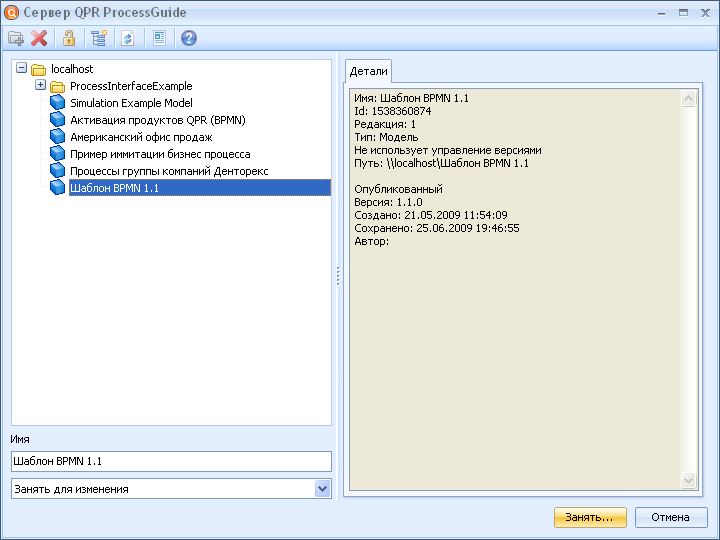The height and width of the screenshot is (540, 720).
Task: Click the Сохранено: 25.06.2009 19:46:55 line
Action: tap(437, 228)
